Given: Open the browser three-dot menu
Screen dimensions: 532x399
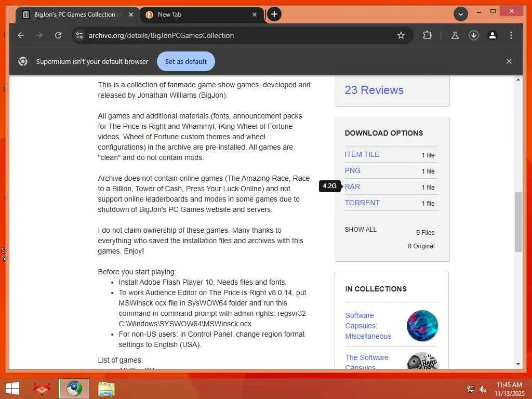Looking at the screenshot, I should click(511, 35).
